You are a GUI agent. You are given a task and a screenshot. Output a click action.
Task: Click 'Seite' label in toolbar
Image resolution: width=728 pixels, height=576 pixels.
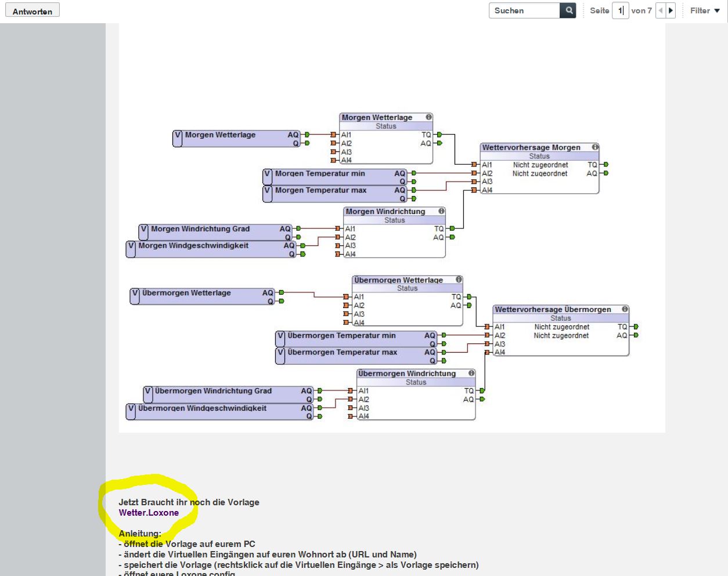pyautogui.click(x=600, y=10)
